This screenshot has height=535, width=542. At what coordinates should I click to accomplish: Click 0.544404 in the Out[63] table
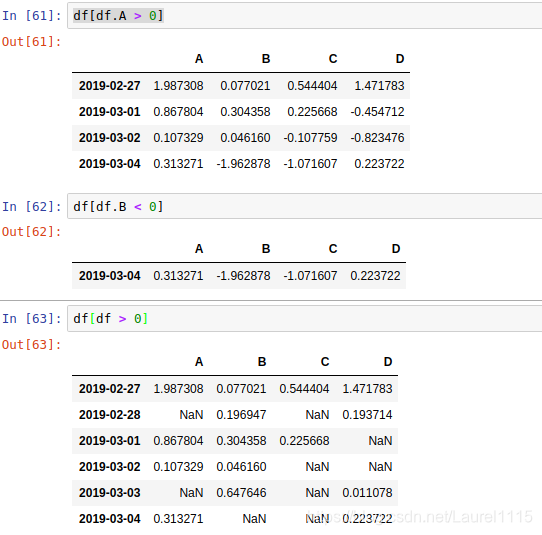(x=304, y=388)
